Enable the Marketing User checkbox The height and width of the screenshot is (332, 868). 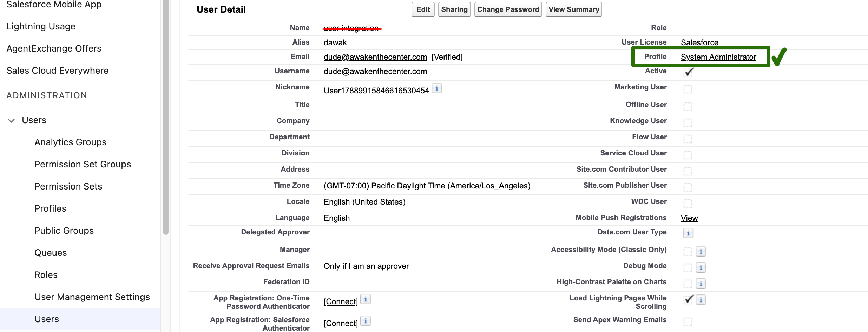688,89
